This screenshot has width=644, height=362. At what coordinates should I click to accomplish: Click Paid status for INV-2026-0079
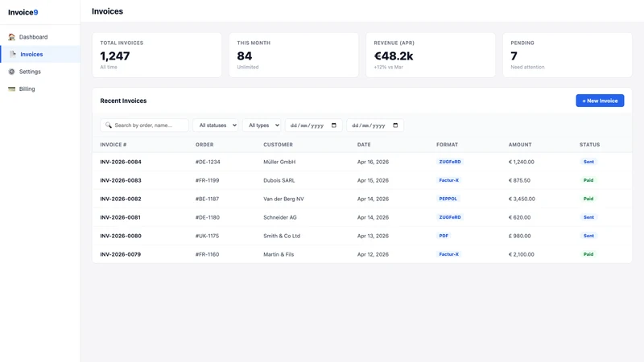[588, 254]
